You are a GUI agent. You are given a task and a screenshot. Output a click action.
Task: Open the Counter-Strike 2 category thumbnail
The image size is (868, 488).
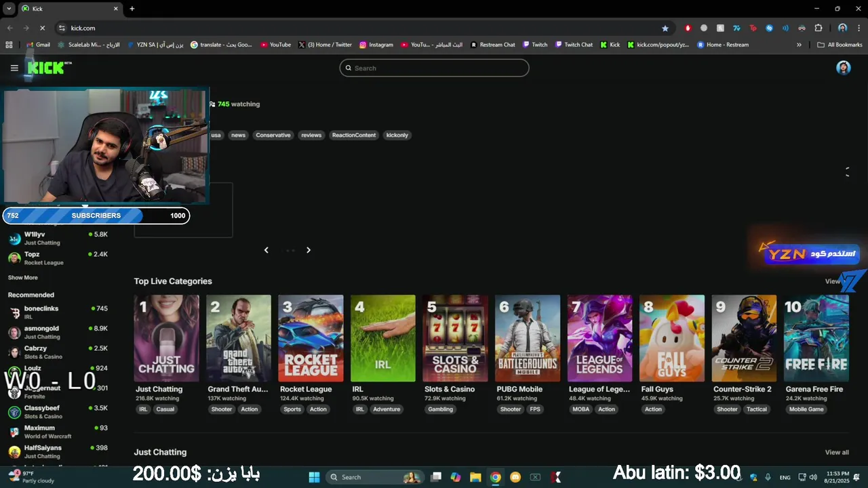[x=744, y=338]
